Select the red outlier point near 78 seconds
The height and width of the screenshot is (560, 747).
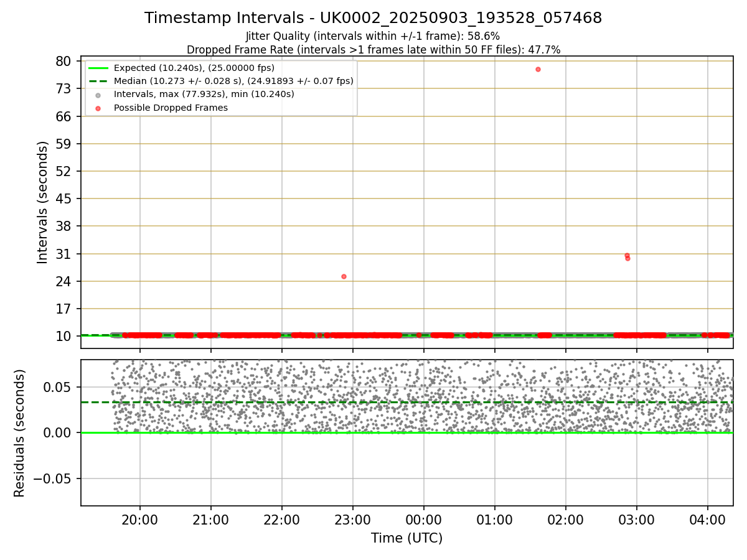tap(538, 69)
